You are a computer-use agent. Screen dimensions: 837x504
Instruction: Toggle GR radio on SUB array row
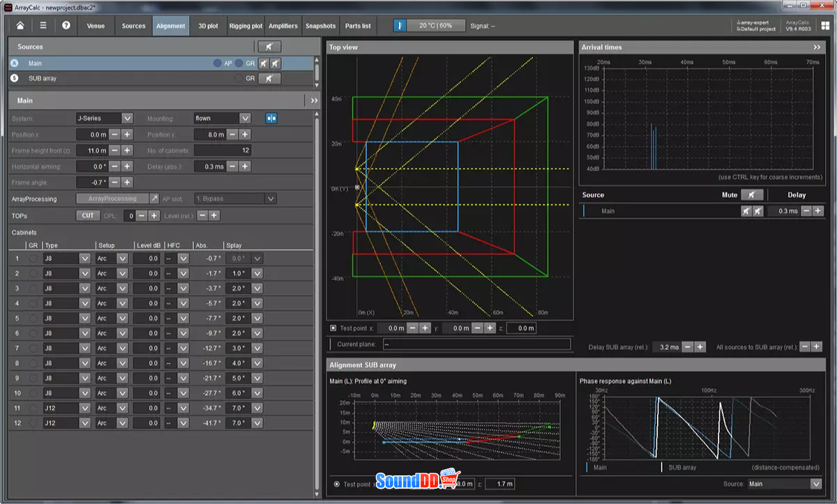click(239, 79)
